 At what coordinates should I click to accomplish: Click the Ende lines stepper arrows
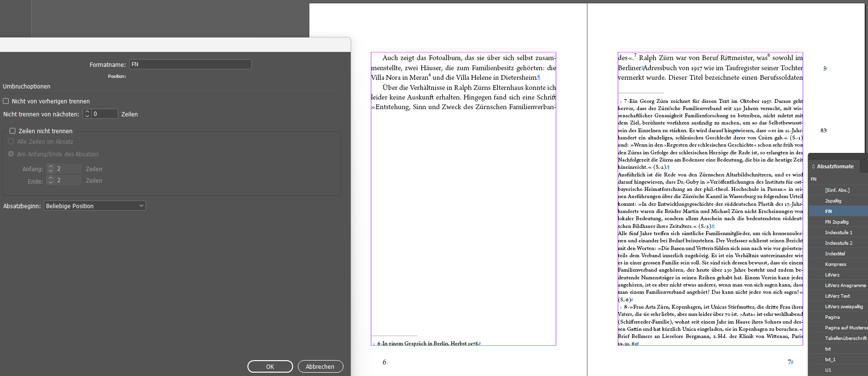point(50,180)
